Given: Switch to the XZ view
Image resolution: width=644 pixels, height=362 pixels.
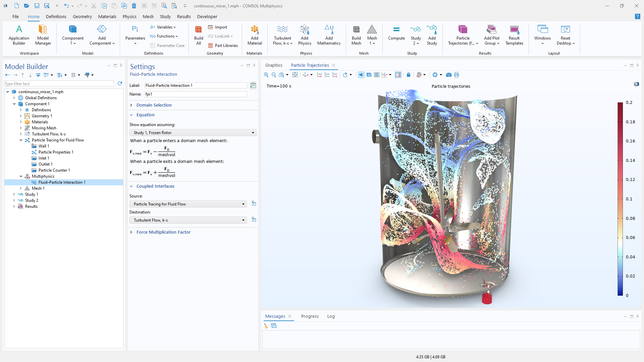Looking at the screenshot, I should [x=335, y=75].
